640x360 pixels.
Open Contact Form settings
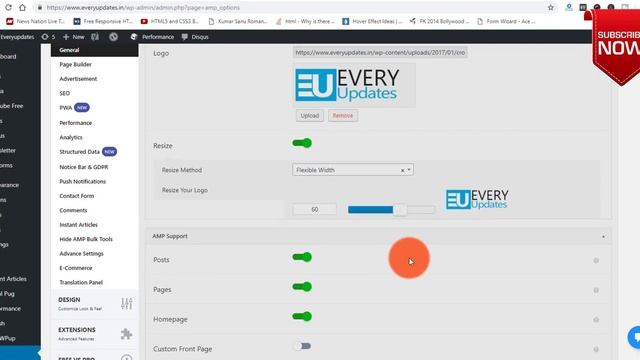click(x=76, y=196)
